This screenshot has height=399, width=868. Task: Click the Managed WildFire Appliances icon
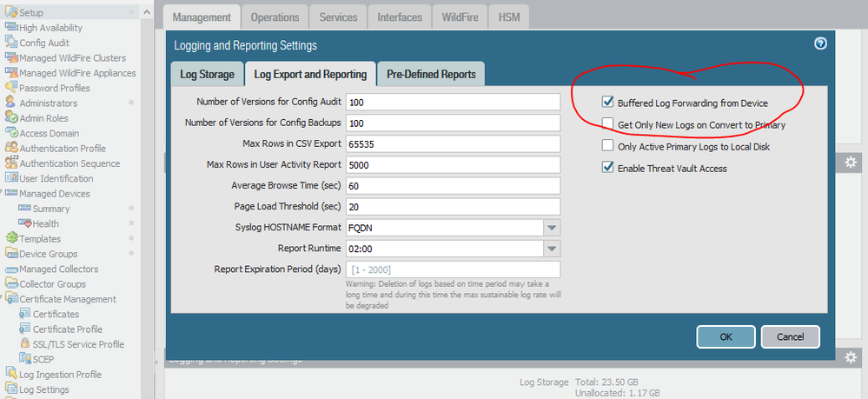coord(11,73)
